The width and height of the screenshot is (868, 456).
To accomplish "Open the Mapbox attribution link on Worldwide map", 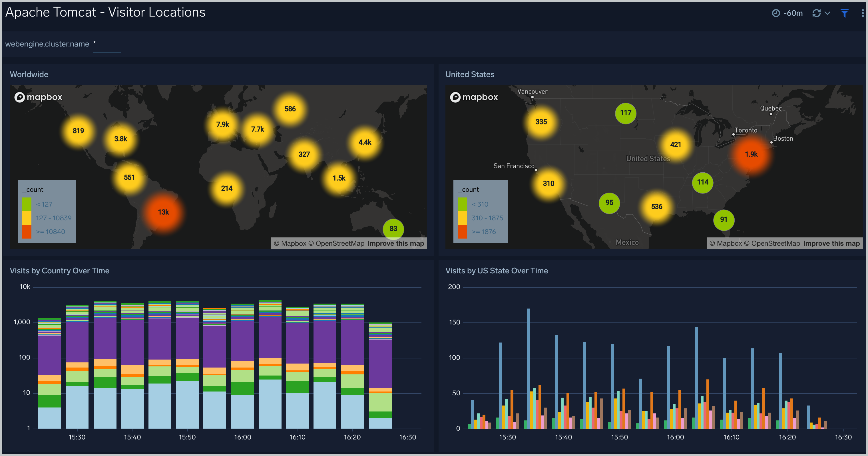I will [290, 243].
